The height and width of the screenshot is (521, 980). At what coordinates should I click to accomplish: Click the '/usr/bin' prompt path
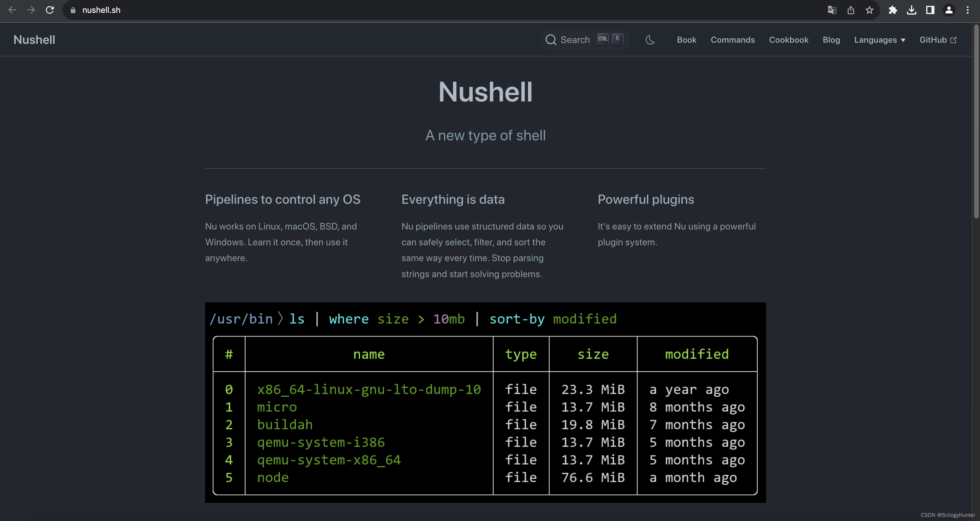pos(241,319)
